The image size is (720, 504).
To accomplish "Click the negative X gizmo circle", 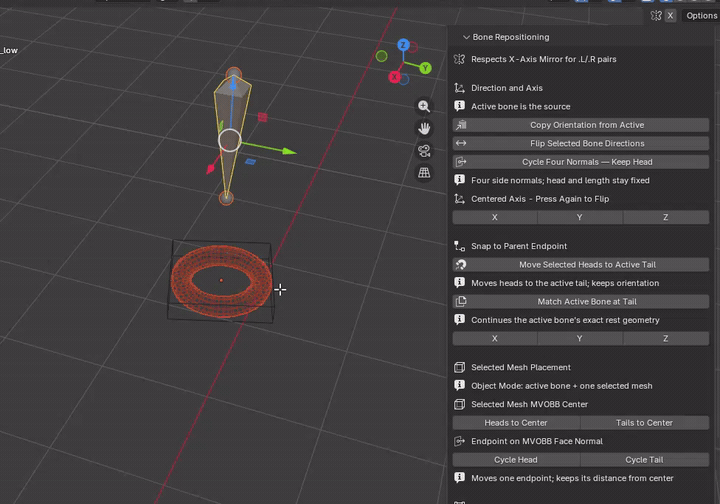I will 413,47.
